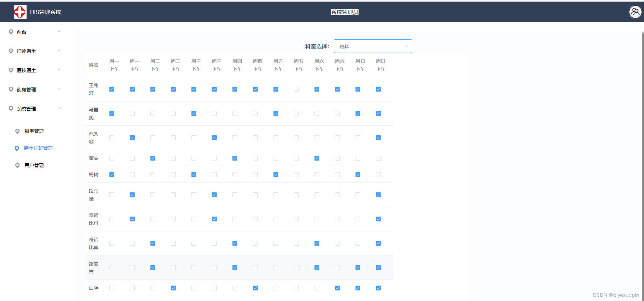Expand the 药房管理 menu chevron
Image resolution: width=644 pixels, height=301 pixels.
coord(59,89)
